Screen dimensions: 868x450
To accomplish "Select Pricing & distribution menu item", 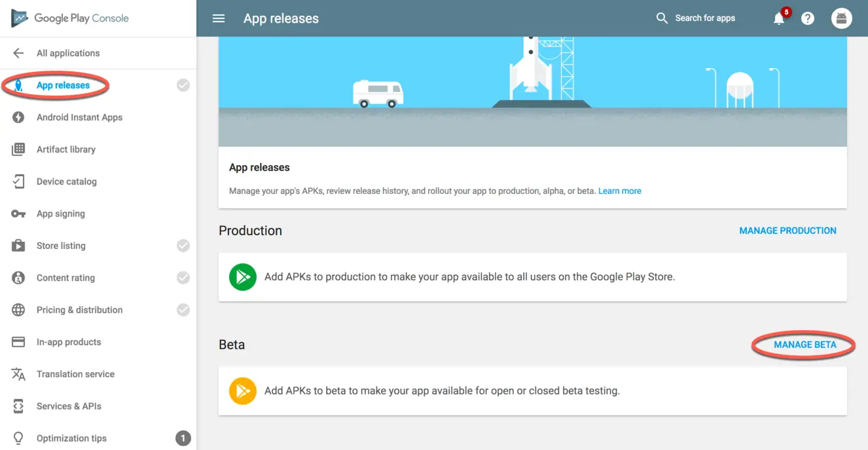I will pyautogui.click(x=79, y=310).
